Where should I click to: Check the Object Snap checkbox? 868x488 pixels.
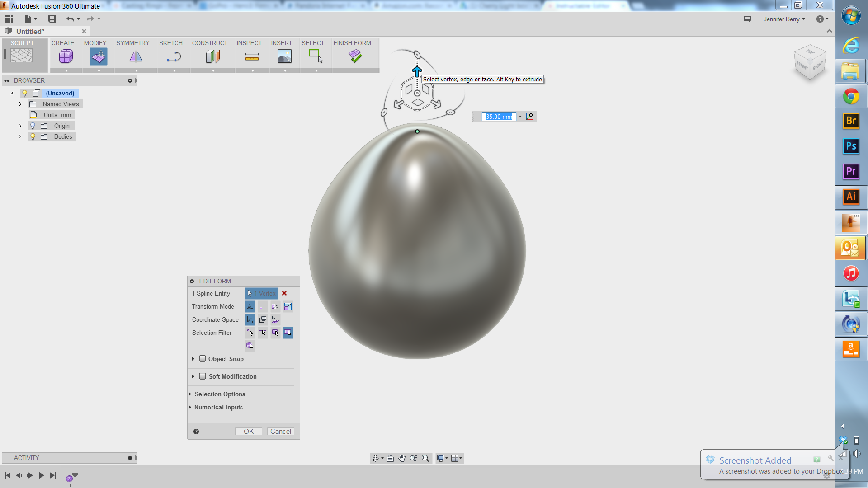click(x=203, y=358)
